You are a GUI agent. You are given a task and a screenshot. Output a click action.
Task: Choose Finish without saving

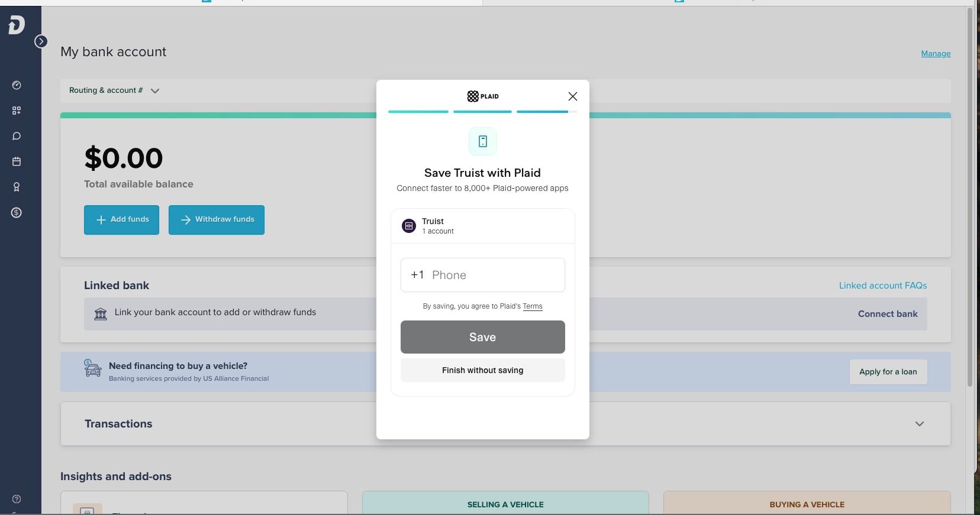point(483,370)
